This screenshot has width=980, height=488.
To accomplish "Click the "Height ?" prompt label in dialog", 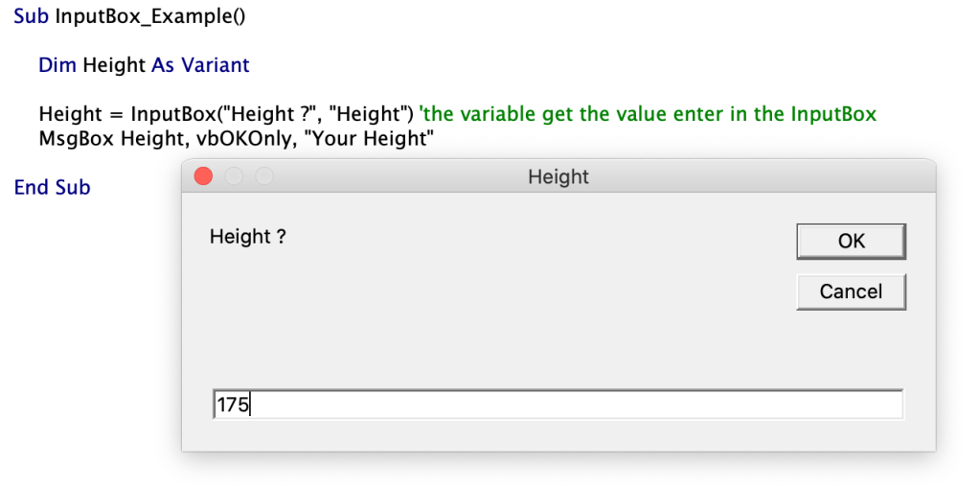I will click(248, 237).
